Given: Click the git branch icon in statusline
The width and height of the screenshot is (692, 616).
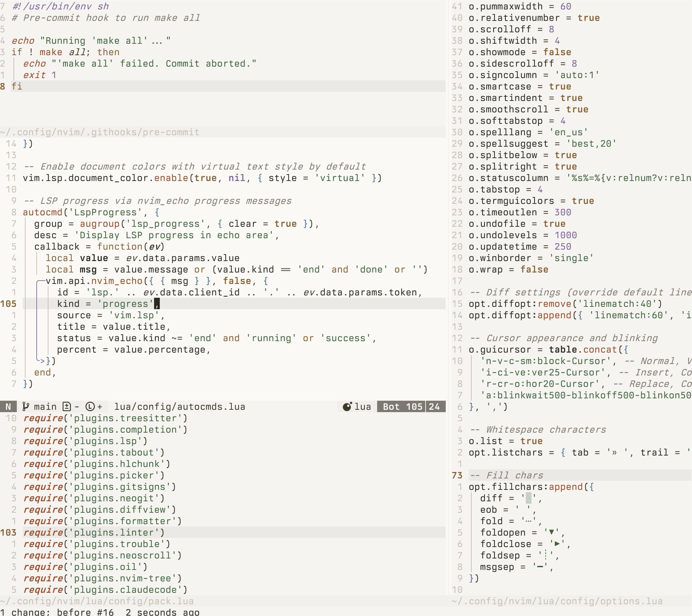Looking at the screenshot, I should pos(25,407).
